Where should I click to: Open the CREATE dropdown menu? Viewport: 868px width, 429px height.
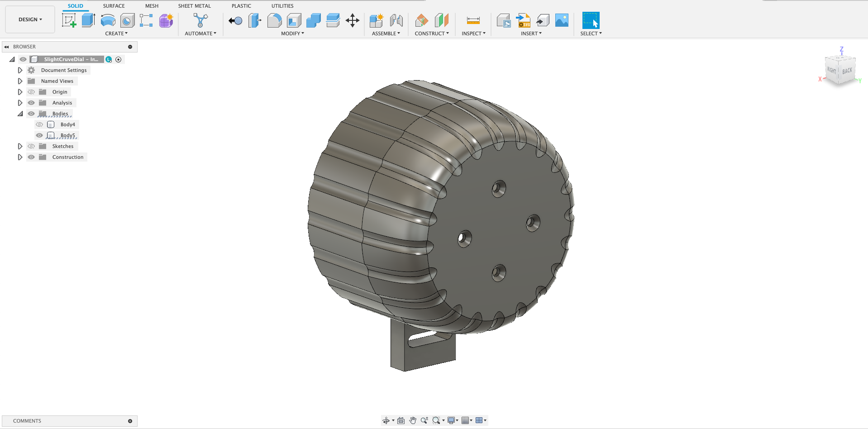point(116,33)
